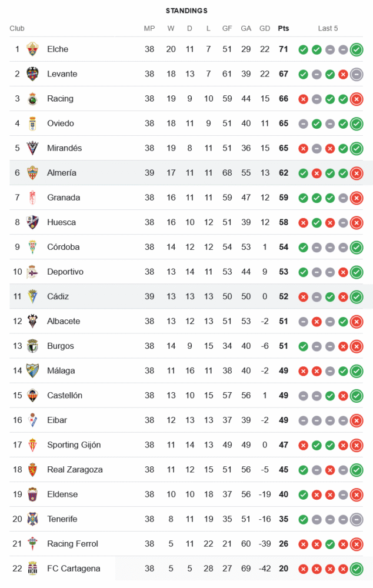Click the Almería club crest

[x=33, y=173]
